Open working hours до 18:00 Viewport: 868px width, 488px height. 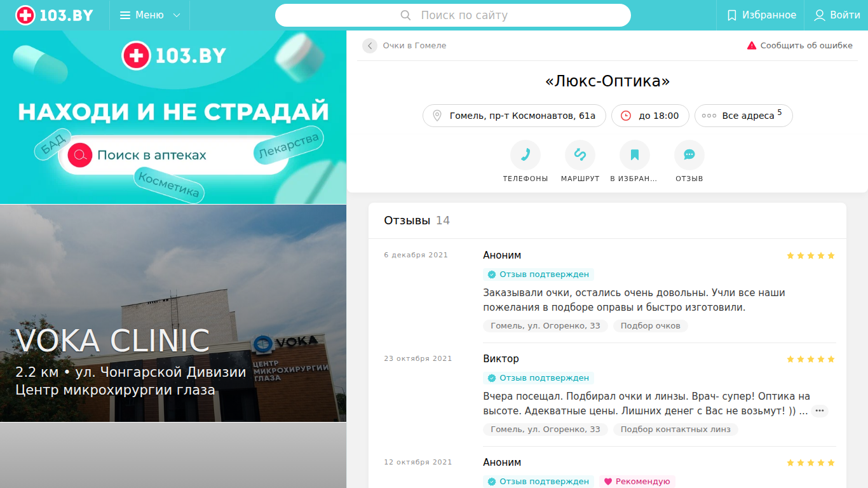pyautogui.click(x=650, y=116)
